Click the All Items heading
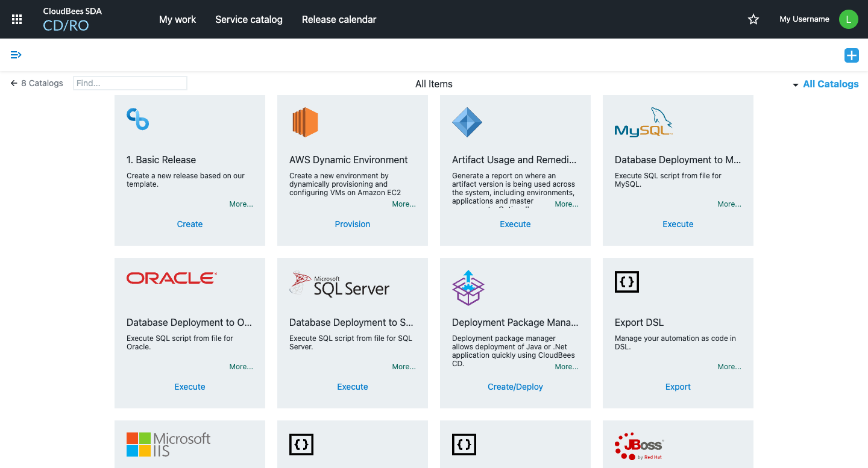 (x=434, y=84)
